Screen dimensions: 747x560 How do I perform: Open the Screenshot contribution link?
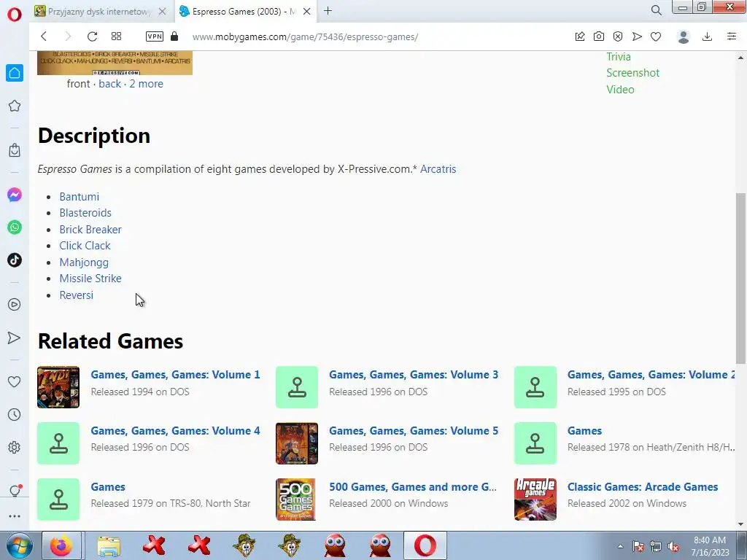click(632, 73)
